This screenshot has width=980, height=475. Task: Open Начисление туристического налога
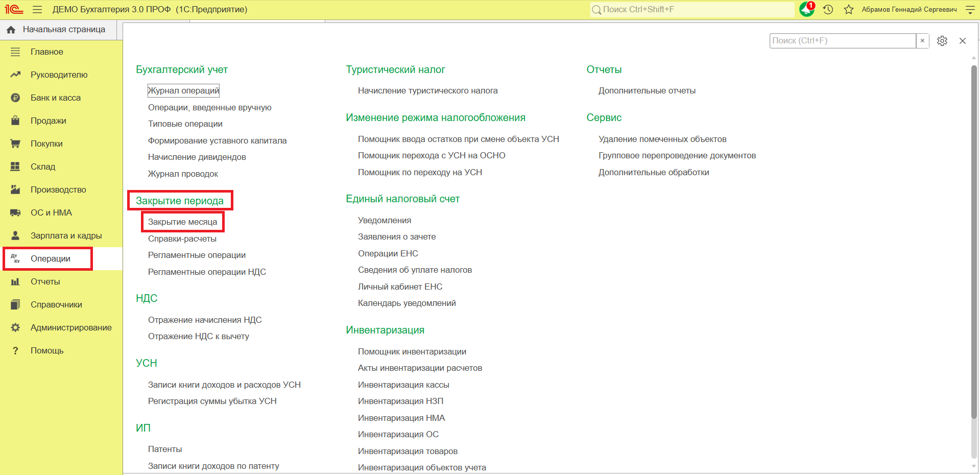pyautogui.click(x=427, y=90)
